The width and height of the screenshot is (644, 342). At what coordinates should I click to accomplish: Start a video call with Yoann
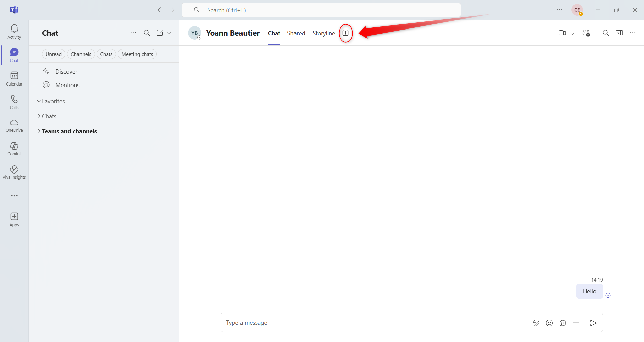coord(562,33)
